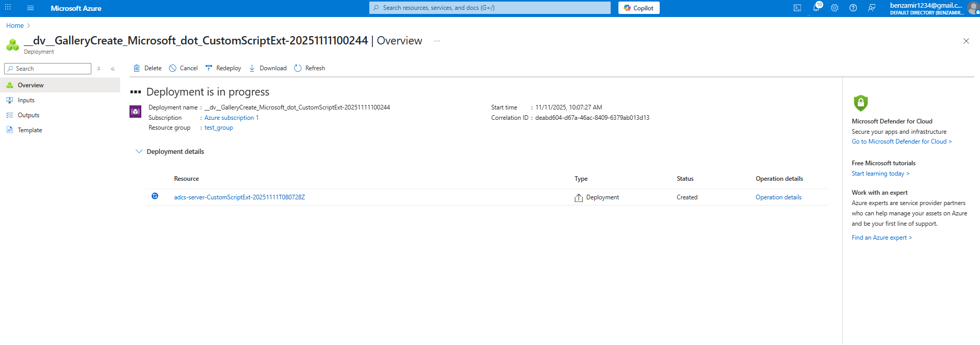The height and width of the screenshot is (345, 980).
Task: Download the deployment
Action: click(x=268, y=68)
